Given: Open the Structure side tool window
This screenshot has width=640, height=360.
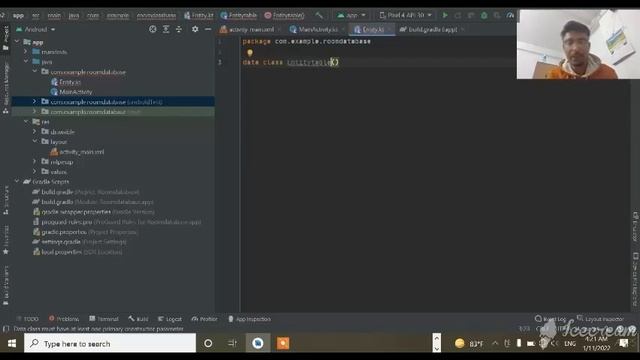Looking at the screenshot, I should point(6,200).
